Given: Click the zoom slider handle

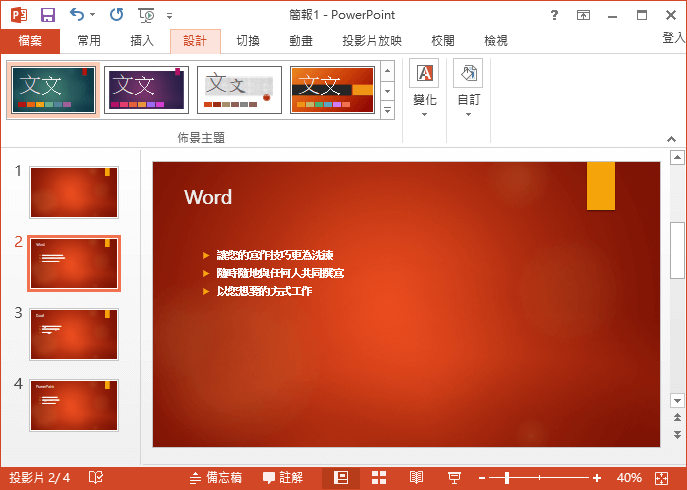Looking at the screenshot, I should (507, 478).
